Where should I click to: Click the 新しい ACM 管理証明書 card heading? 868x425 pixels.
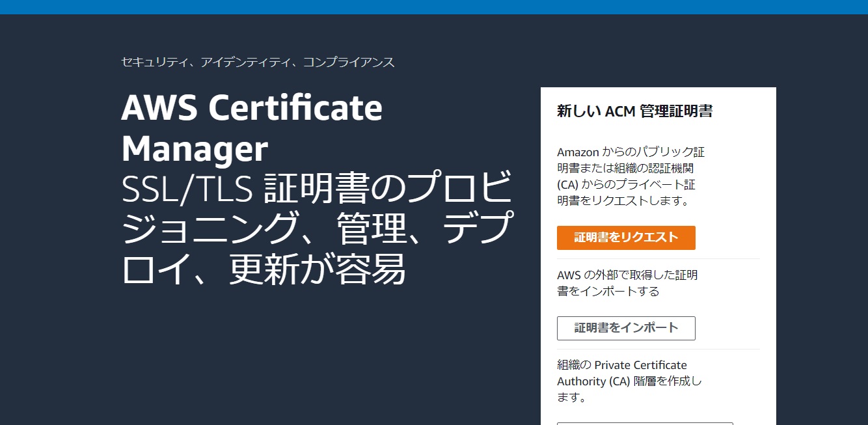[x=634, y=111]
